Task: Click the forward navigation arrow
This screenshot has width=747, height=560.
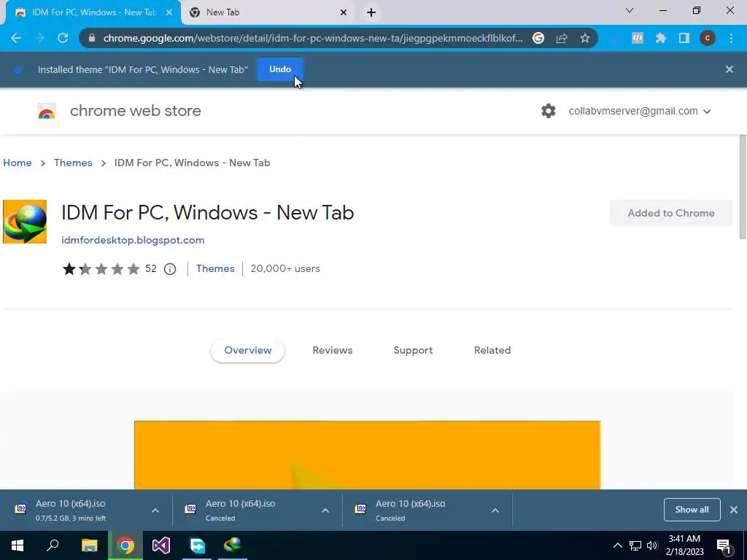Action: (x=39, y=38)
